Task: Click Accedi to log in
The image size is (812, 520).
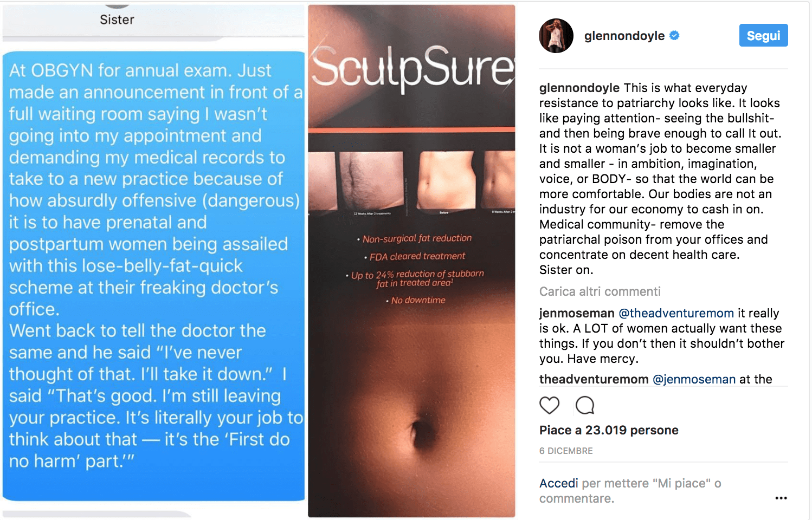Action: tap(558, 483)
